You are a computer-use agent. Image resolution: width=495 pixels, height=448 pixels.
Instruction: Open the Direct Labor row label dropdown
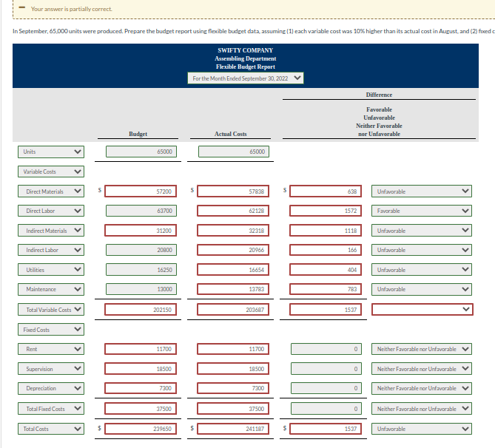[x=51, y=211]
